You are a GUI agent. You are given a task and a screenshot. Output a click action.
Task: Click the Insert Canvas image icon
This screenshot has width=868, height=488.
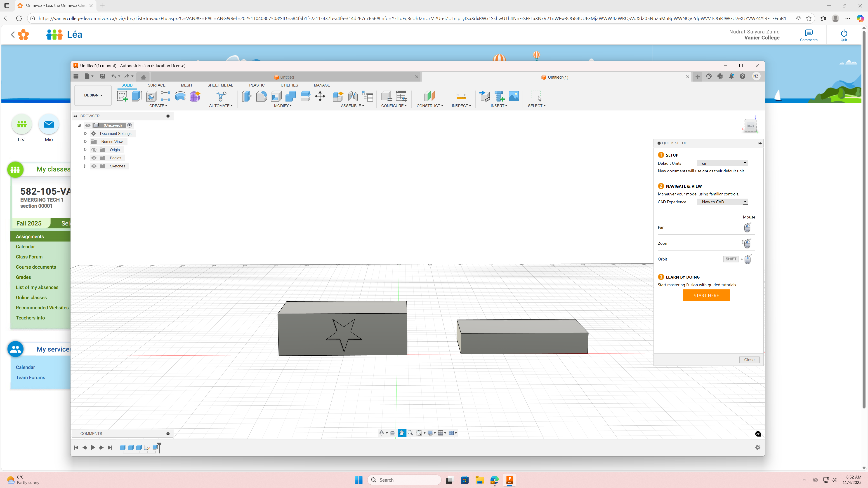514,96
